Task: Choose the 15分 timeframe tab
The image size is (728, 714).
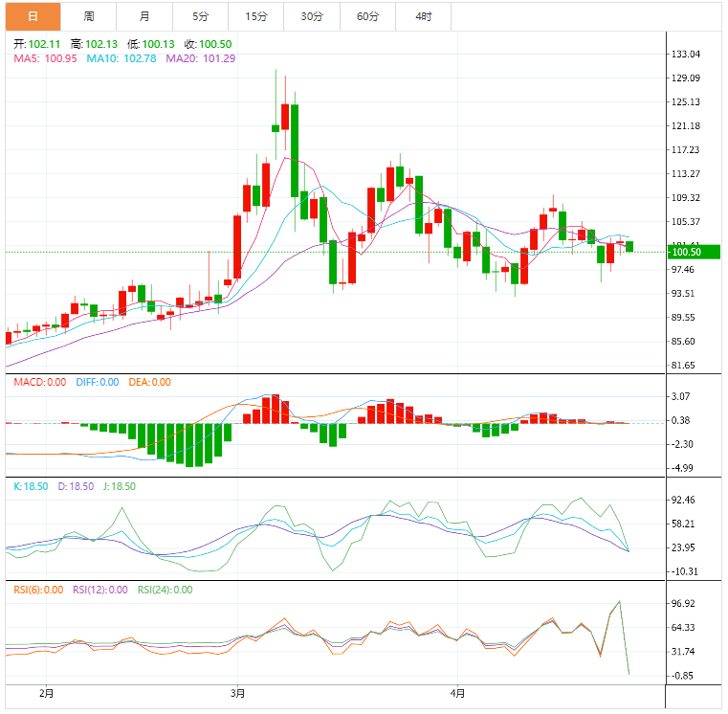Action: [x=255, y=16]
